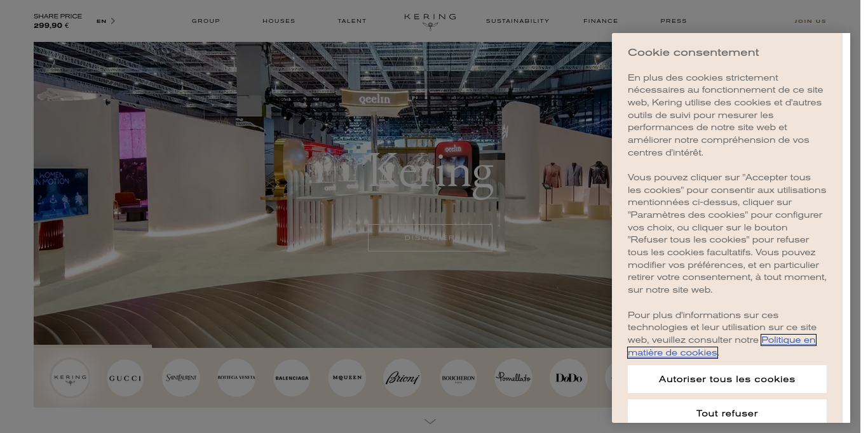
Task: Choose the Bottega Veneta logo circle
Action: coord(236,378)
